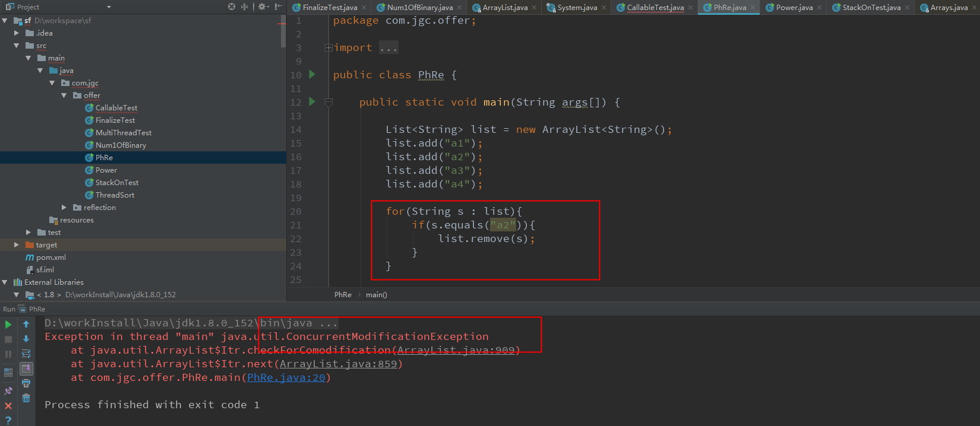Collapse the offer package

[64, 96]
